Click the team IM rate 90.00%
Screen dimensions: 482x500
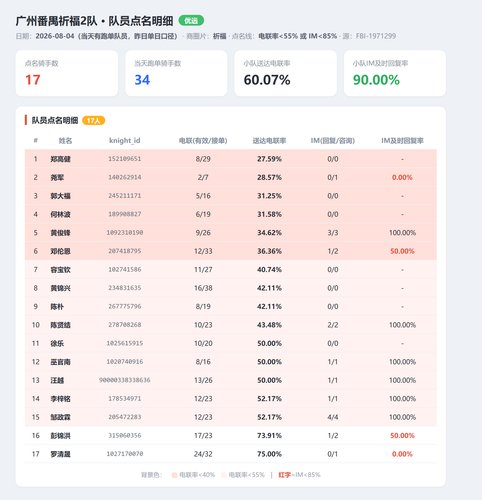[376, 80]
